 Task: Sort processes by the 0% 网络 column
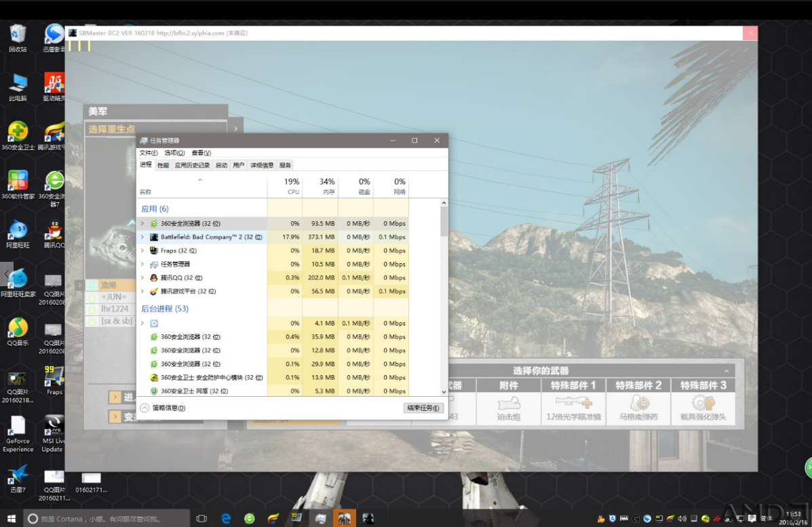pos(391,186)
